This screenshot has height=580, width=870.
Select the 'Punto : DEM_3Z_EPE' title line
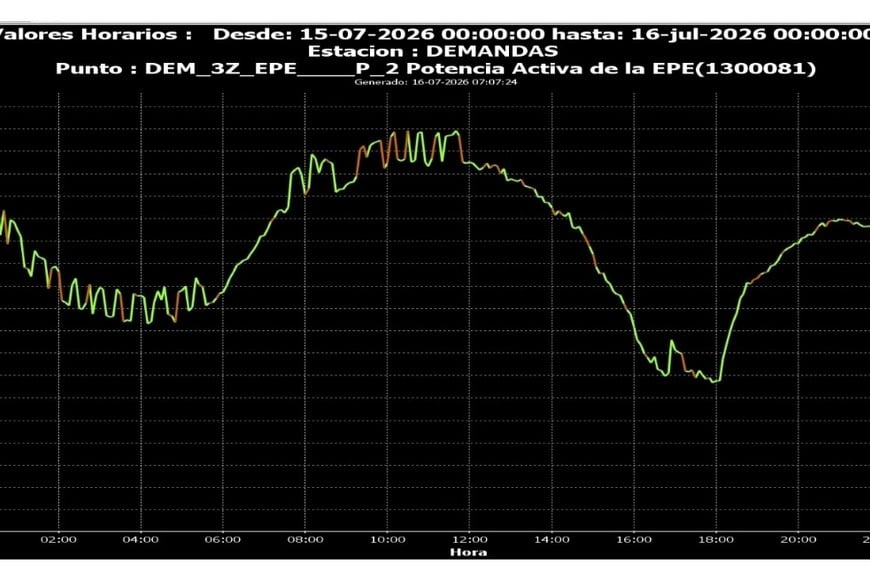[436, 69]
